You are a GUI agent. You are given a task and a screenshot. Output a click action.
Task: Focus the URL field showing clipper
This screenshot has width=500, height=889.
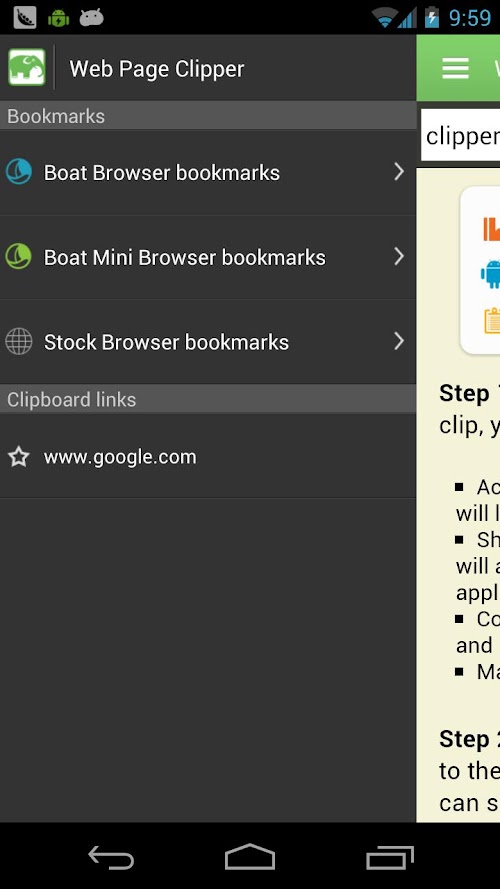point(461,136)
